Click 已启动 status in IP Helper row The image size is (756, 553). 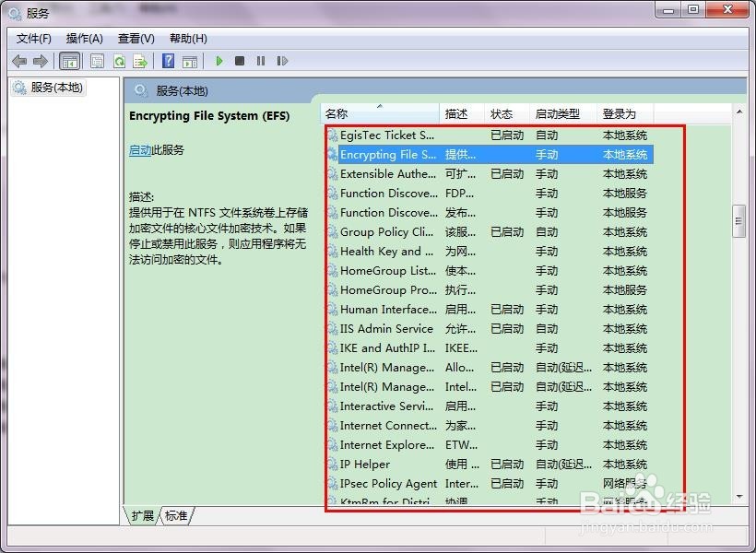[507, 465]
